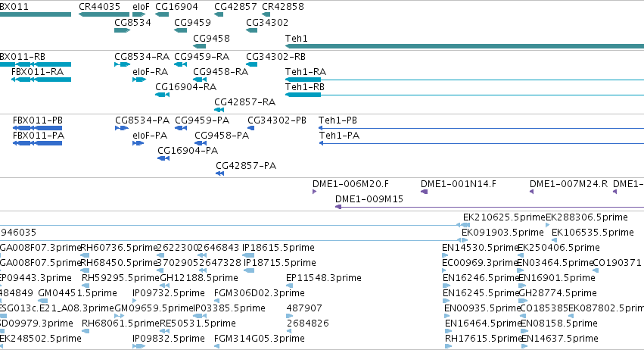Click protein label CG9458-PA
Screen dimensions: 644x350
[222, 136]
